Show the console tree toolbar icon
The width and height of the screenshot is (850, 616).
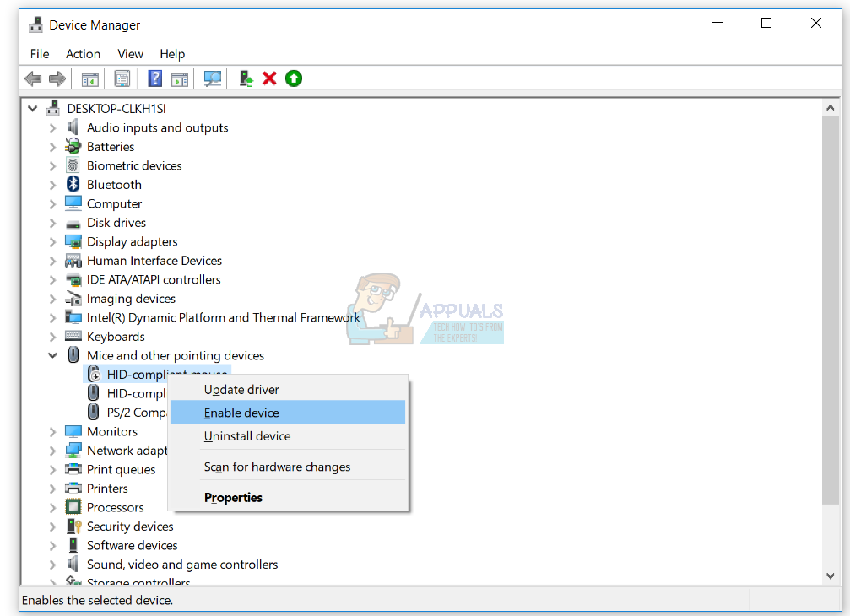coord(89,78)
